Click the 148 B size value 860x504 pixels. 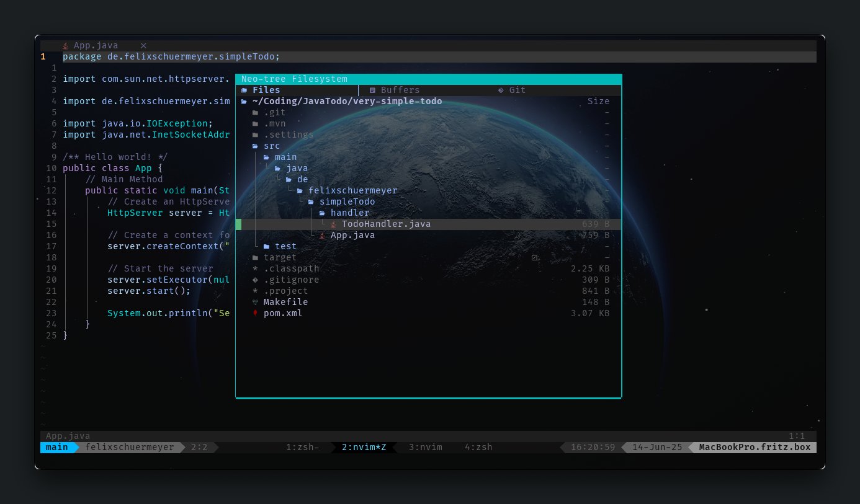tap(596, 302)
